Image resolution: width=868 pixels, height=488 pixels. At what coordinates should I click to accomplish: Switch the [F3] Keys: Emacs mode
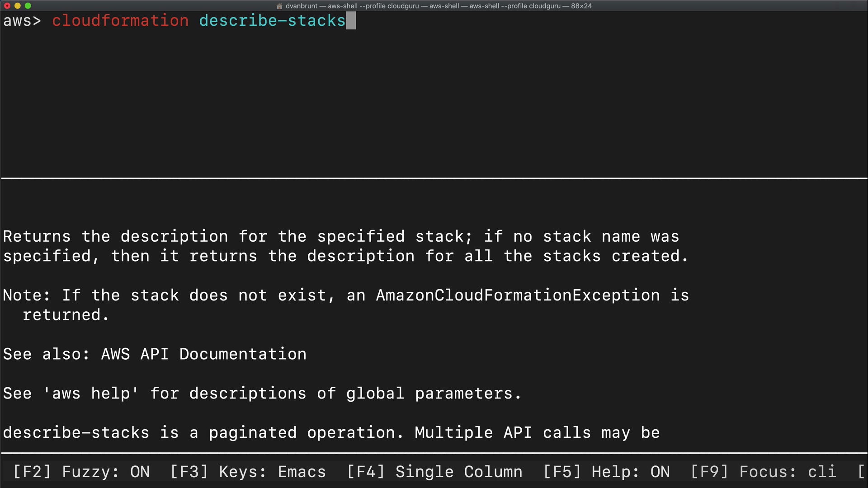click(248, 472)
